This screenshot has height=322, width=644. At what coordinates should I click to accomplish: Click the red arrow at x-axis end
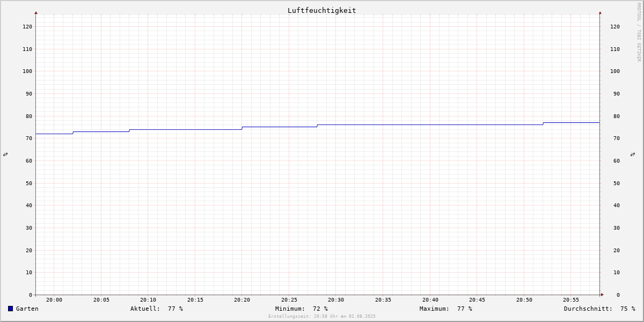[x=602, y=294]
